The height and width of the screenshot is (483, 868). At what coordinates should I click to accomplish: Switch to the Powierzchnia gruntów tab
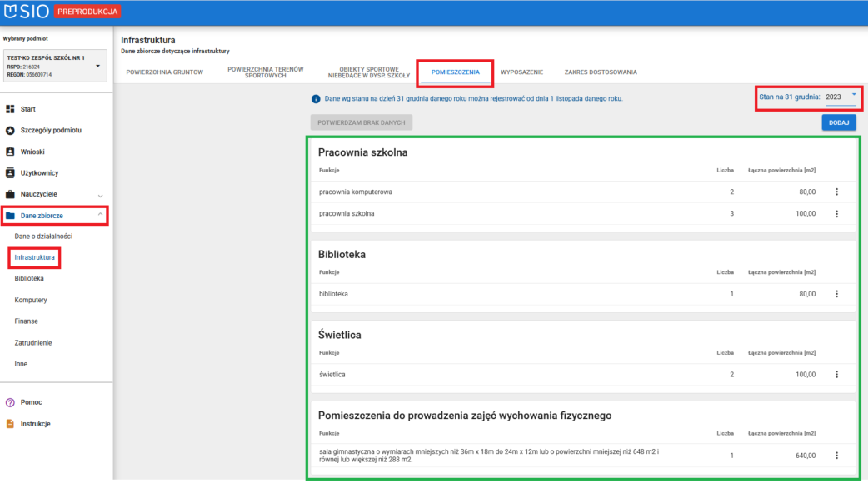(165, 72)
